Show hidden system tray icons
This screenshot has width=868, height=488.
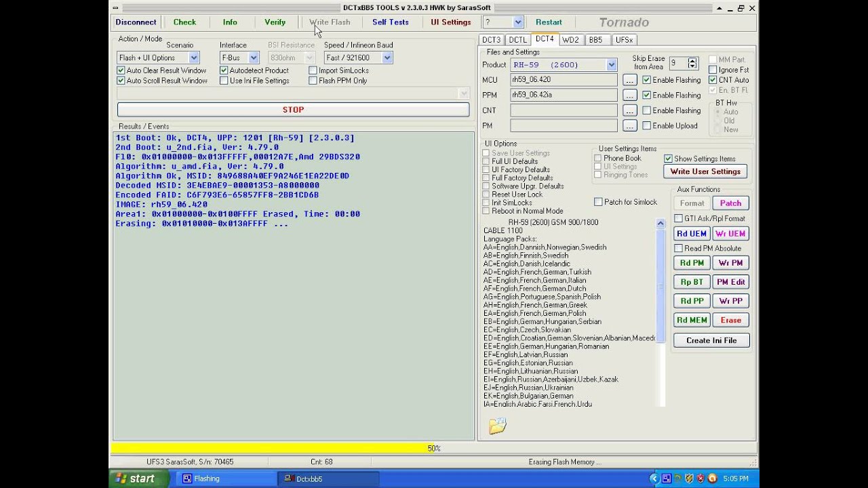pos(654,479)
